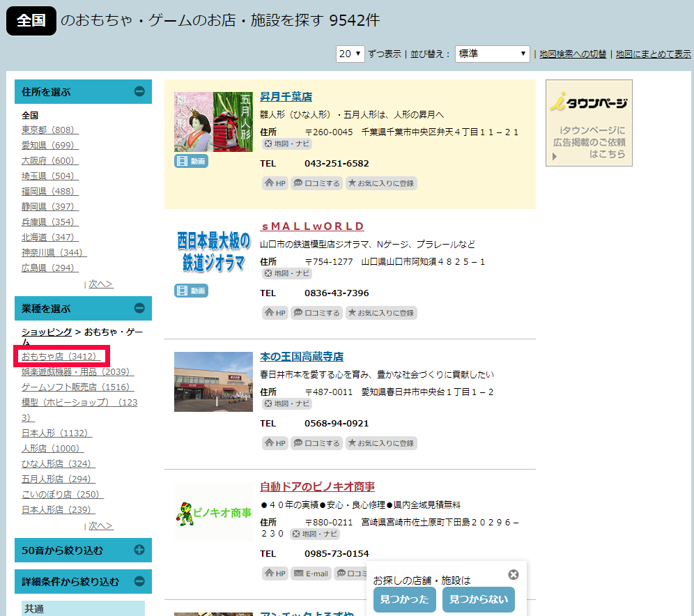Click HP home icon for sMALLwORLD
The height and width of the screenshot is (616, 694).
[275, 314]
